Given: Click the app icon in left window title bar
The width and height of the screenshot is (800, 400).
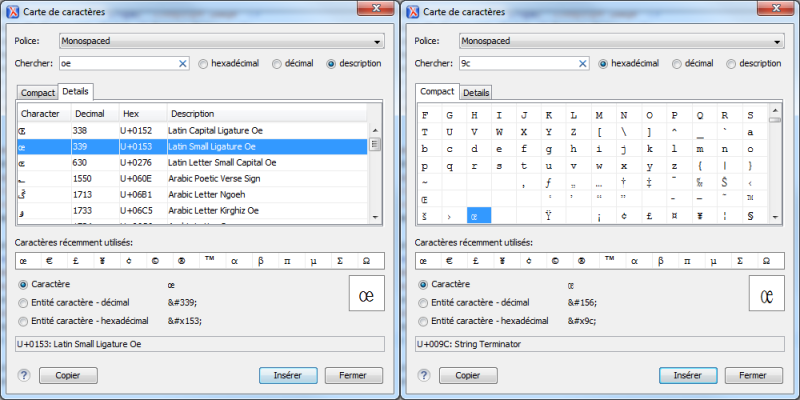Looking at the screenshot, I should [x=13, y=12].
